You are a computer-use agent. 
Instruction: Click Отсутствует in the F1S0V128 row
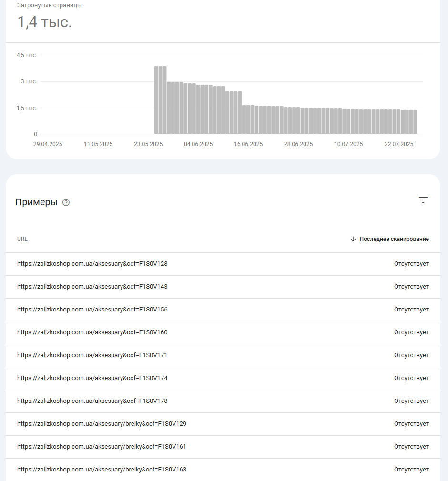click(x=411, y=264)
